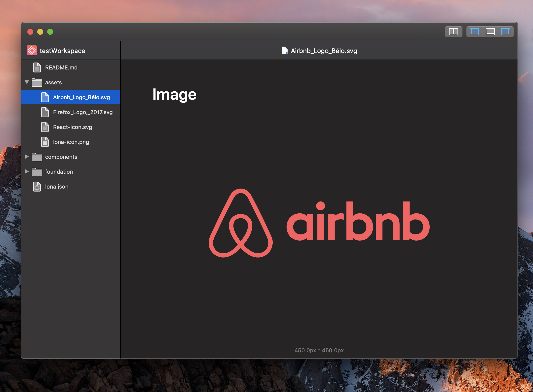
Task: Toggle the bottom panel button
Action: pos(490,32)
